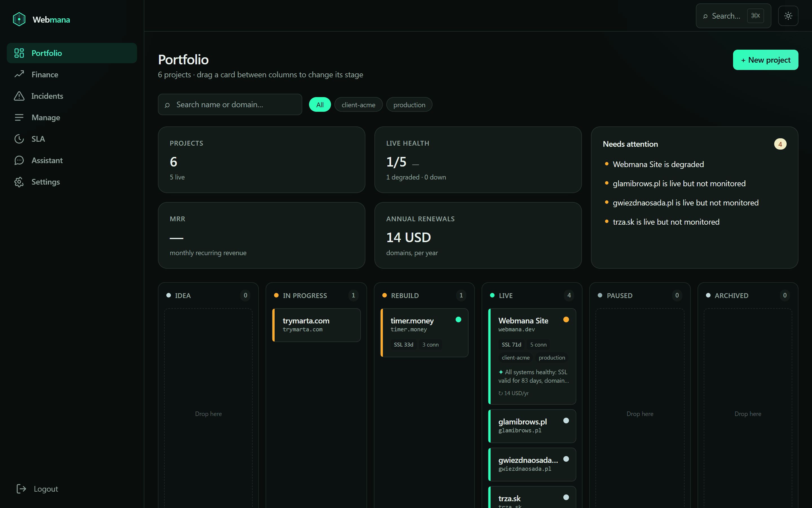Screen dimensions: 812x508
Task: Click the 5 conn tag on Webmana Site
Action: (x=538, y=344)
